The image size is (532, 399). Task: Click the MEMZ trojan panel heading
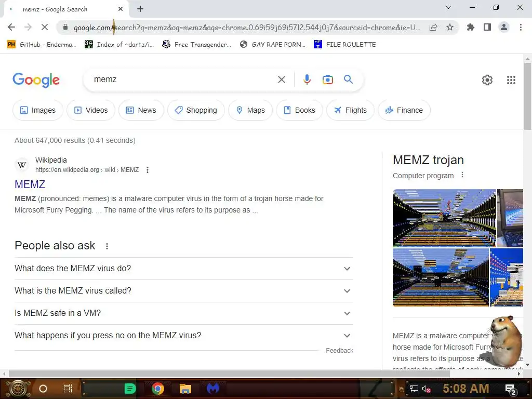(428, 160)
